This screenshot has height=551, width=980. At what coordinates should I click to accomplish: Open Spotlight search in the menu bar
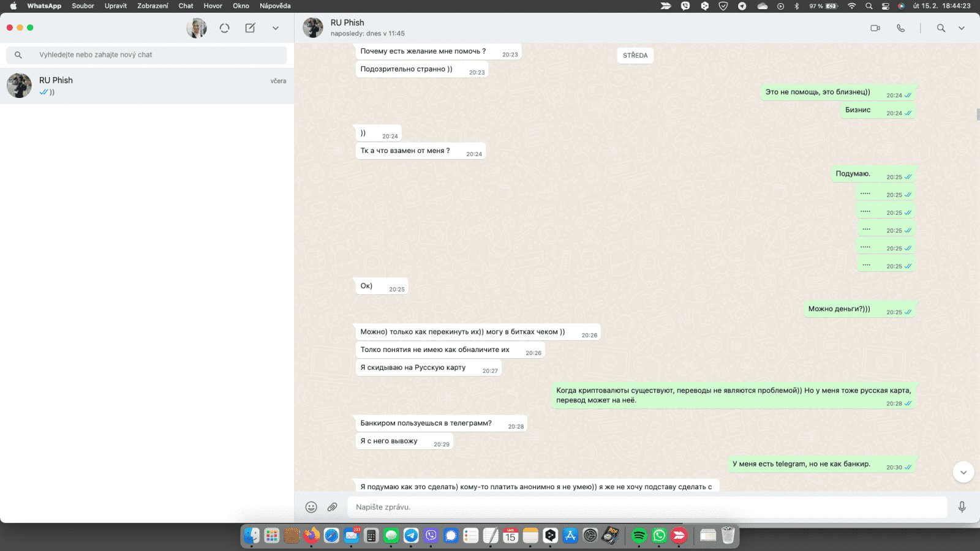(869, 6)
